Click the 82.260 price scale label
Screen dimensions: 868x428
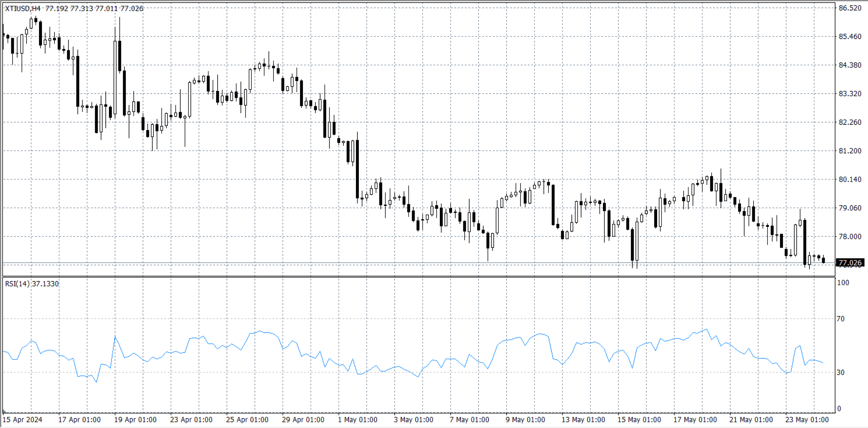[x=850, y=122]
